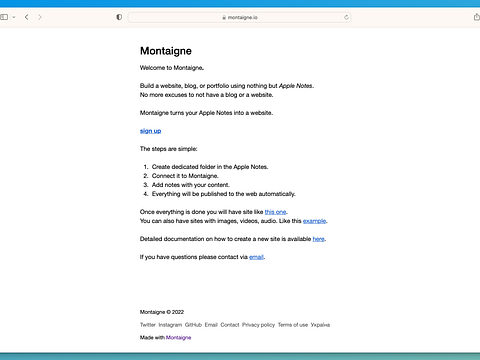Click the Україна footer link
The height and width of the screenshot is (360, 480).
[x=320, y=325]
